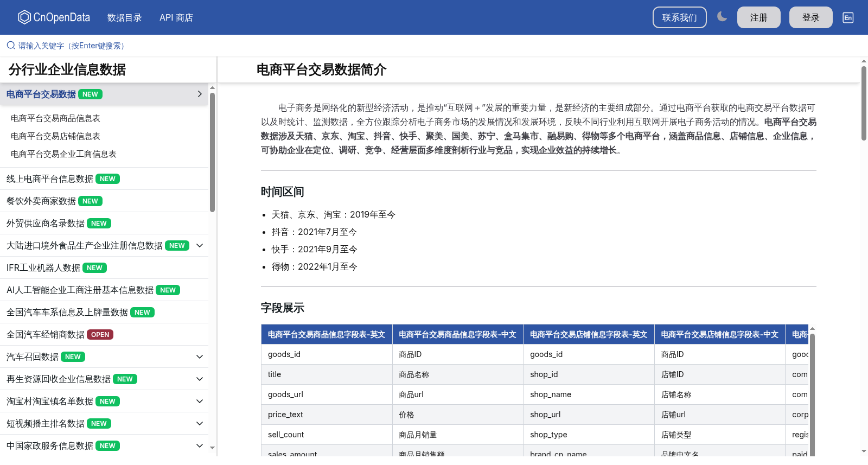Click the CnOpenData logo
This screenshot has height=465, width=868.
[x=54, y=17]
